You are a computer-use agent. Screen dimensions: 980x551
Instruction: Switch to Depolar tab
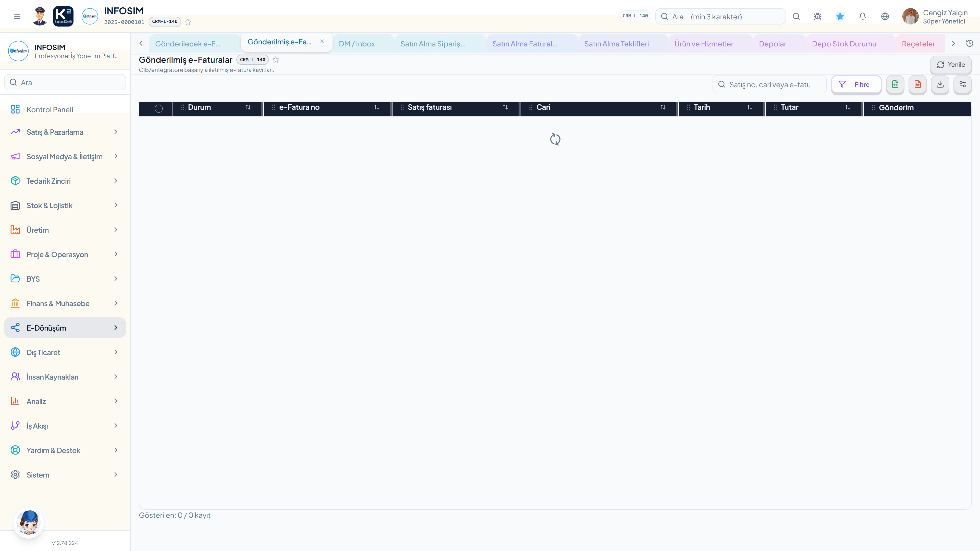pos(779,44)
